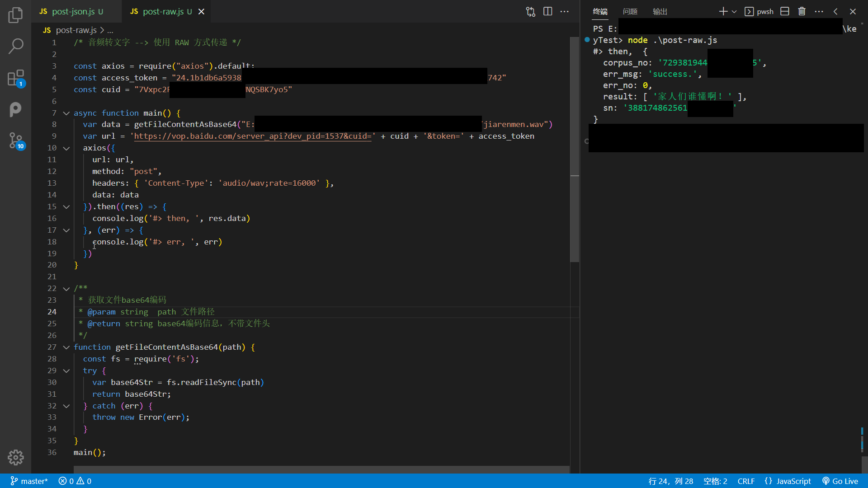868x488 pixels.
Task: Open the changes compare icon in the editor toolbar
Action: [531, 11]
